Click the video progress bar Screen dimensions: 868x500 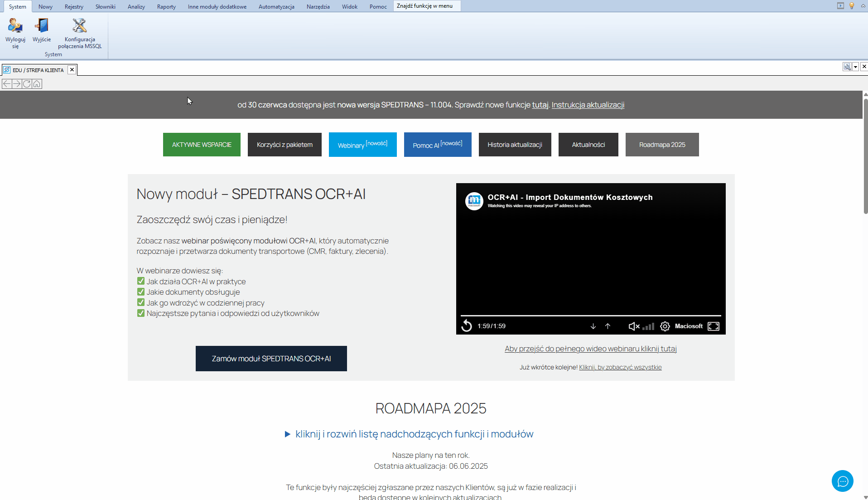pyautogui.click(x=590, y=316)
